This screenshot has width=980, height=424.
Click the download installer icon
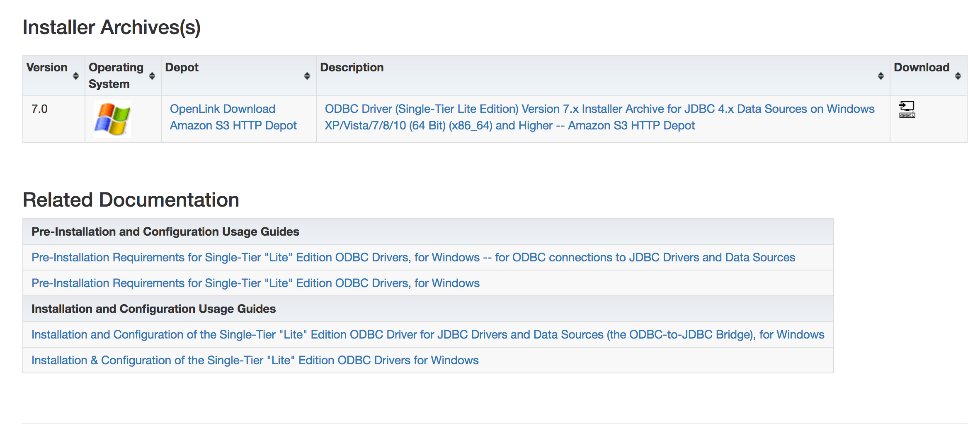pos(907,110)
